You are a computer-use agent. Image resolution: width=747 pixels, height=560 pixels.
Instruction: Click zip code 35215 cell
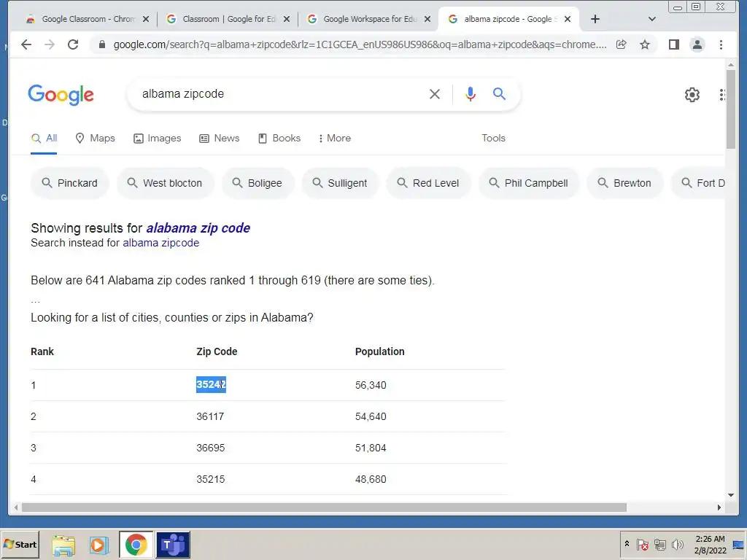[211, 480]
